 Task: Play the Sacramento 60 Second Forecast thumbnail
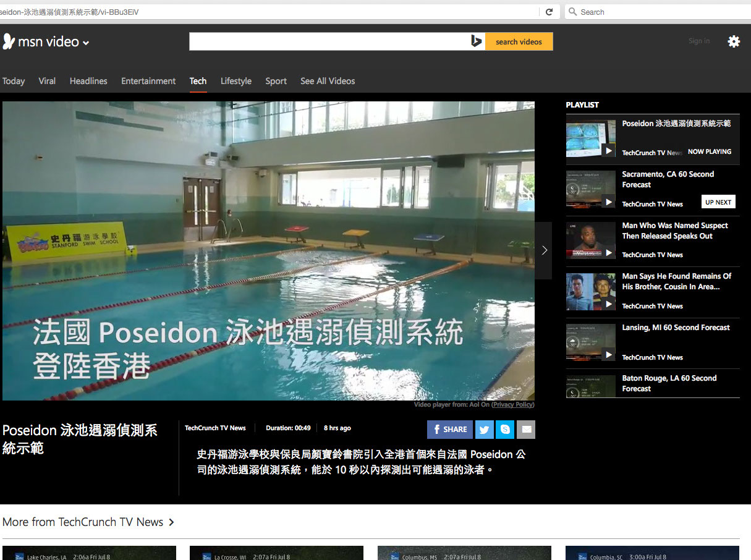point(590,190)
